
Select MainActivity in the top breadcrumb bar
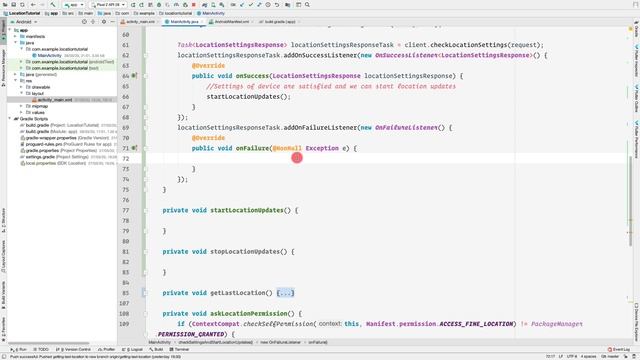coord(211,13)
